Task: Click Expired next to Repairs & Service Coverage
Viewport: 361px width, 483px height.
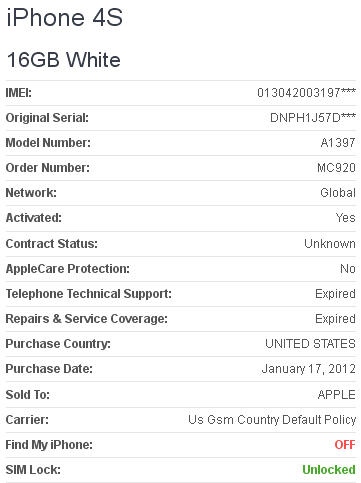Action: coord(335,319)
